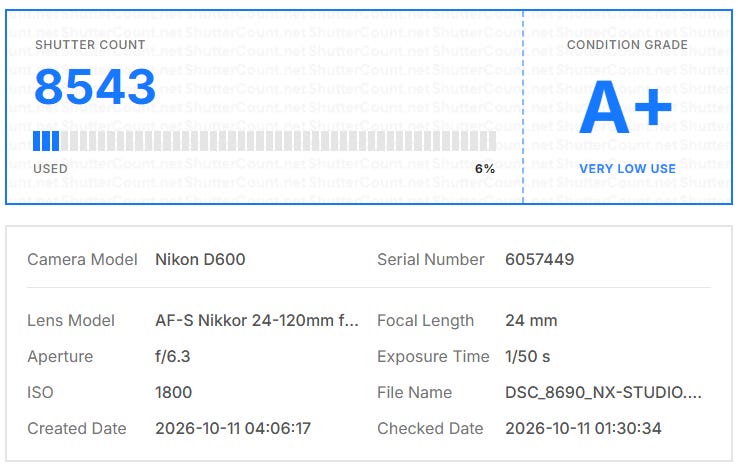Screen dimensions: 738x468
Task: Click the checked date 01:30:34 value
Action: [x=583, y=428]
